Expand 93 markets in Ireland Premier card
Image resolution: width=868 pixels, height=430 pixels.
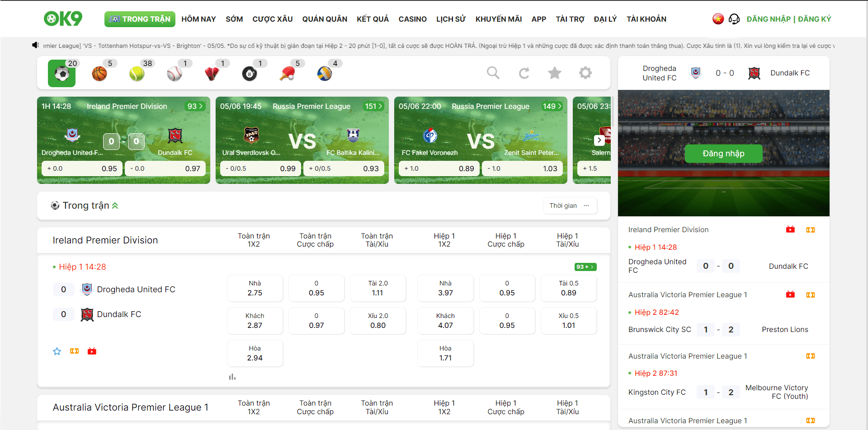196,106
